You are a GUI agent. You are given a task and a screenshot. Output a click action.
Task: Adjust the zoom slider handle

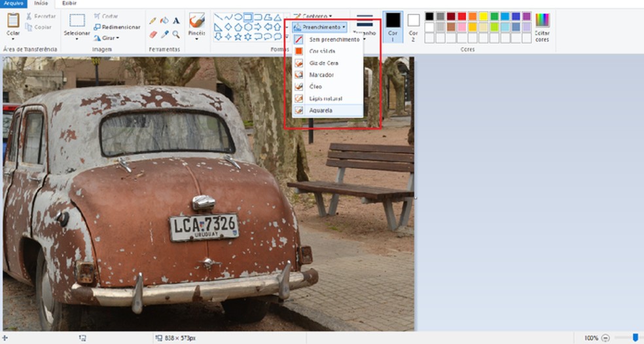(635, 338)
